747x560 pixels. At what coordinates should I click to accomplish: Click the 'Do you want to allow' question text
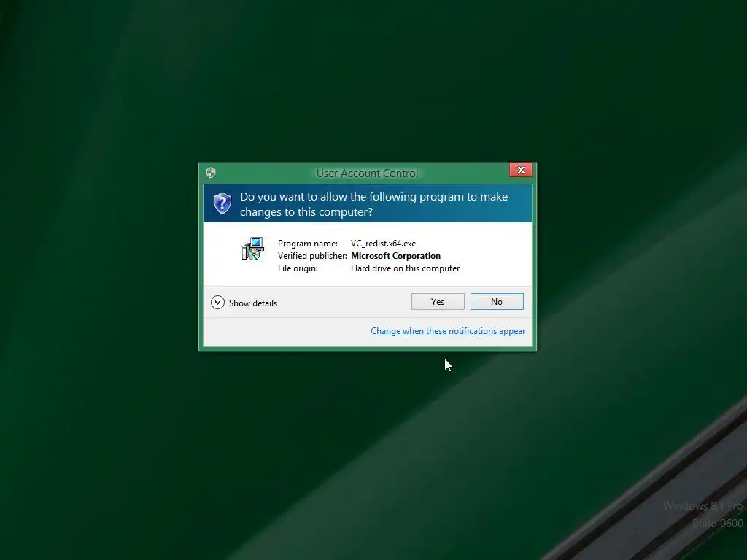click(373, 204)
